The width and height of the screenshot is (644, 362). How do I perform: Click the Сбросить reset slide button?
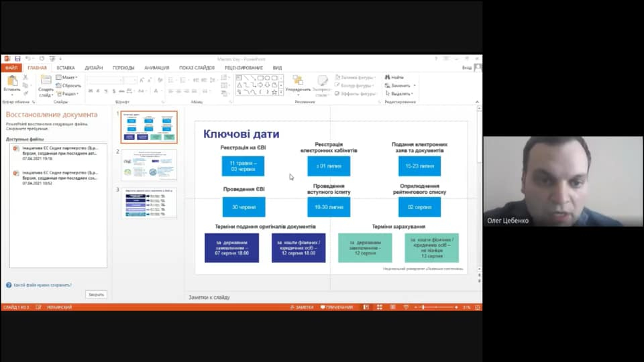click(68, 85)
